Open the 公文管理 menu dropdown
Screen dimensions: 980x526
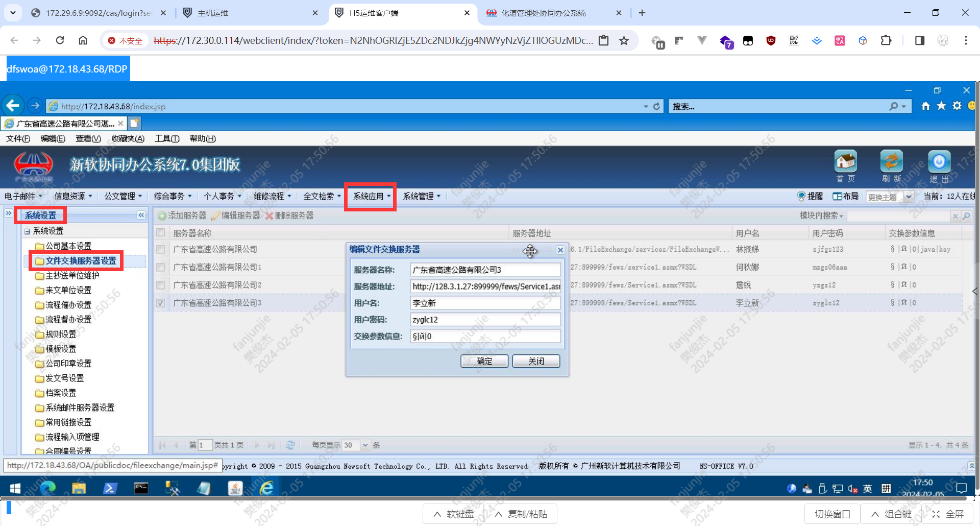tap(123, 196)
